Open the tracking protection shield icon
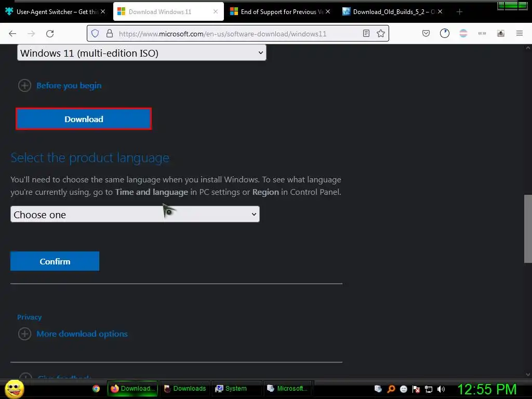 click(96, 33)
